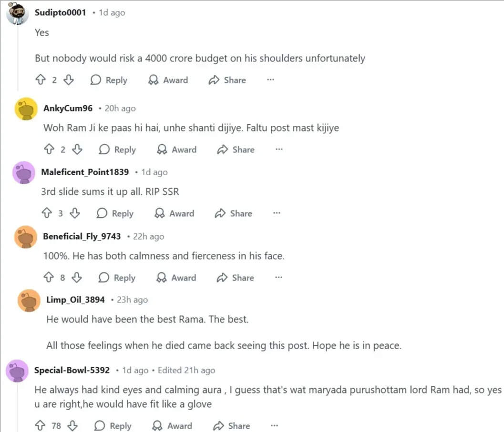Give an Award to Maleficent_Point1839's comment
504x432 pixels.
[x=175, y=213]
